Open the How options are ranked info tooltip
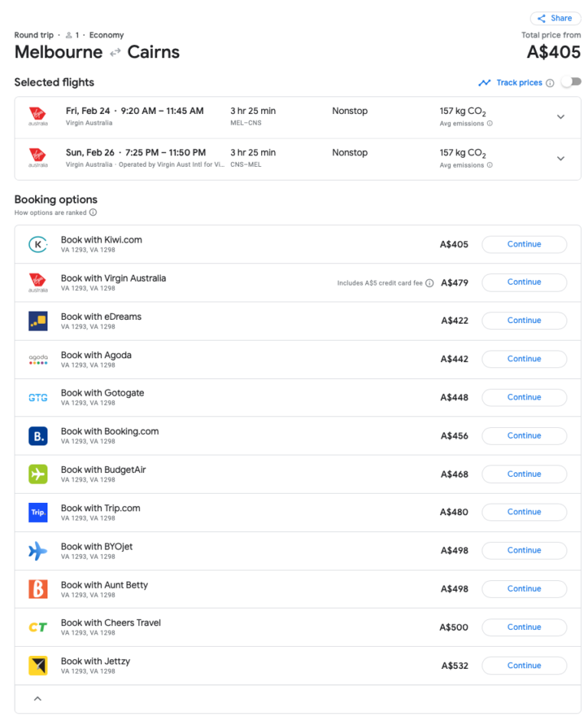The width and height of the screenshot is (588, 721). pos(93,210)
